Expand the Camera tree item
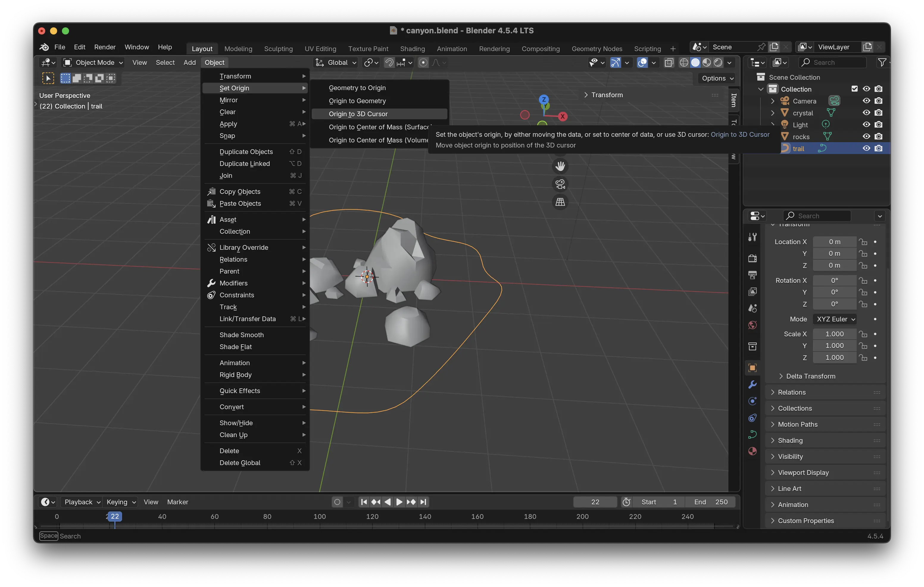The image size is (924, 587). [x=773, y=101]
